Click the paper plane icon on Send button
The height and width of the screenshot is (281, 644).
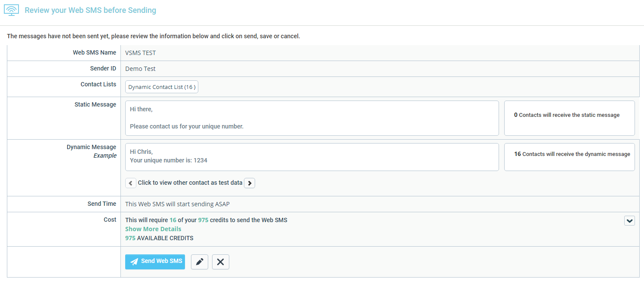134,262
